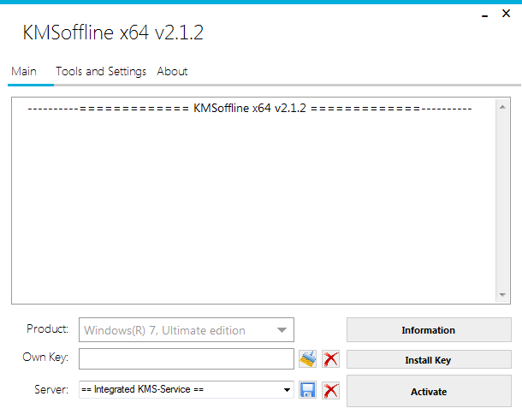Switch to the Main tab
Viewport: 522px width, 420px height.
point(23,71)
